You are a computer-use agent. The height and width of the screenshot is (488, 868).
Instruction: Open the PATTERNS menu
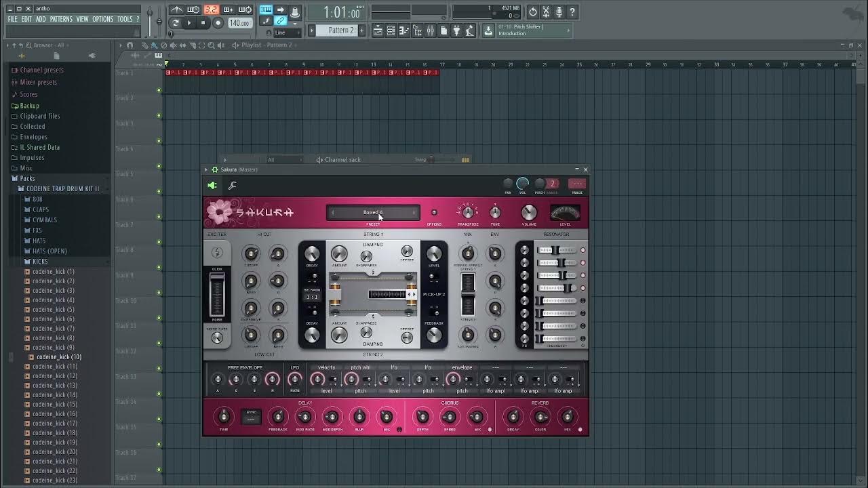[61, 19]
